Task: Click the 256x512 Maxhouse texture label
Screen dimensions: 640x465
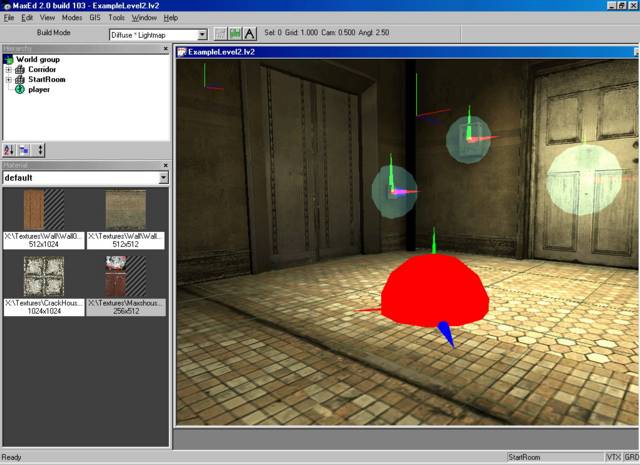Action: pos(126,307)
